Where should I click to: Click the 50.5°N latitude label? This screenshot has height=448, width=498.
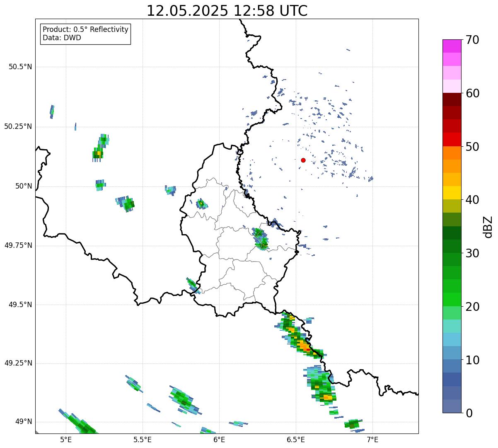point(20,67)
